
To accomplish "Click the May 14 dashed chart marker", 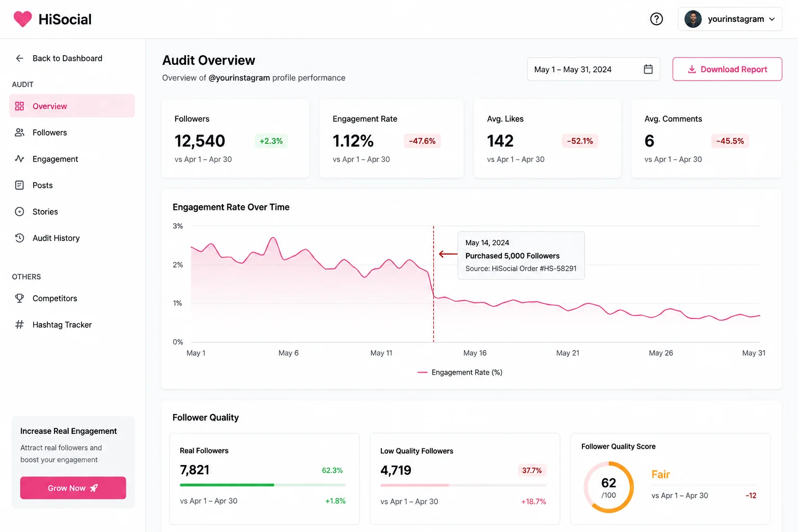I will 434,284.
